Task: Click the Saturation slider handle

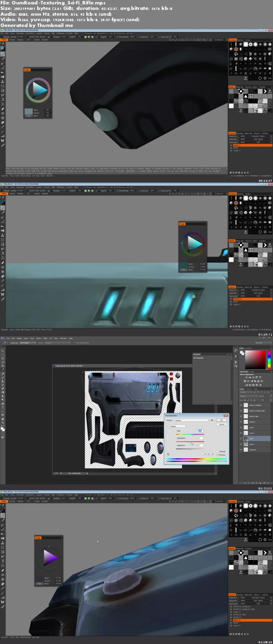Action: (x=190, y=442)
